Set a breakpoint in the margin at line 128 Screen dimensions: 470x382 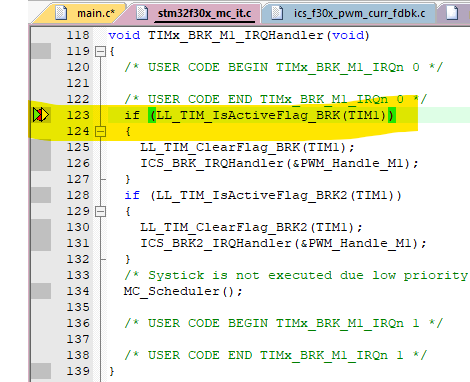click(41, 195)
